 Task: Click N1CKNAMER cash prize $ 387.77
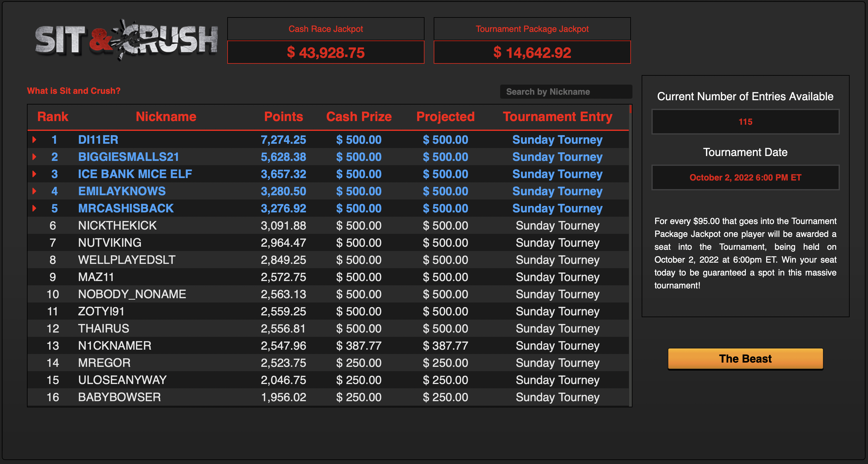tap(359, 346)
